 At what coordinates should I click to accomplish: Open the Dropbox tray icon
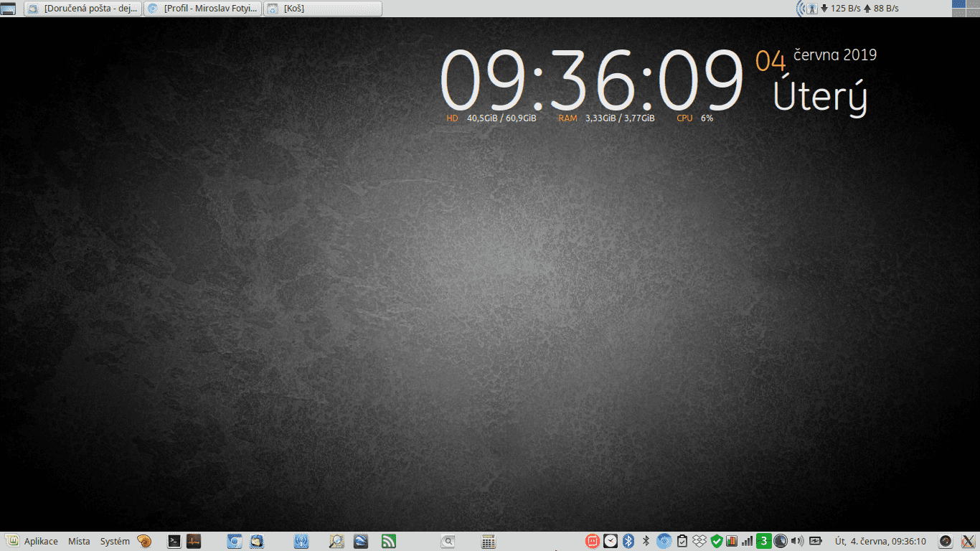[699, 541]
